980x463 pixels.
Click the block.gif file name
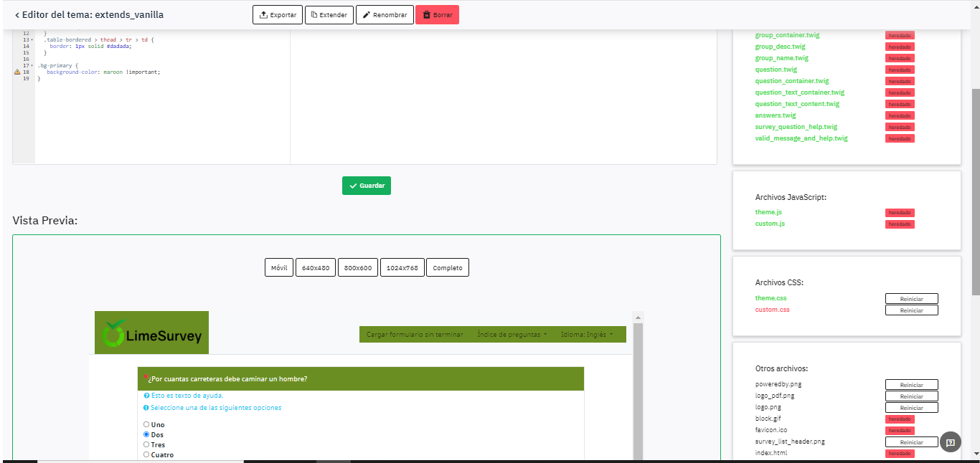coord(767,419)
